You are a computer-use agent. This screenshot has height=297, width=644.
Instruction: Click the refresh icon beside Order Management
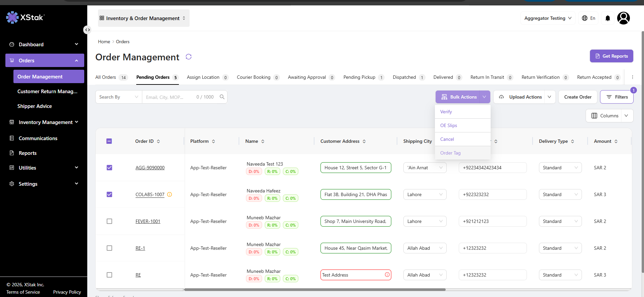[189, 57]
